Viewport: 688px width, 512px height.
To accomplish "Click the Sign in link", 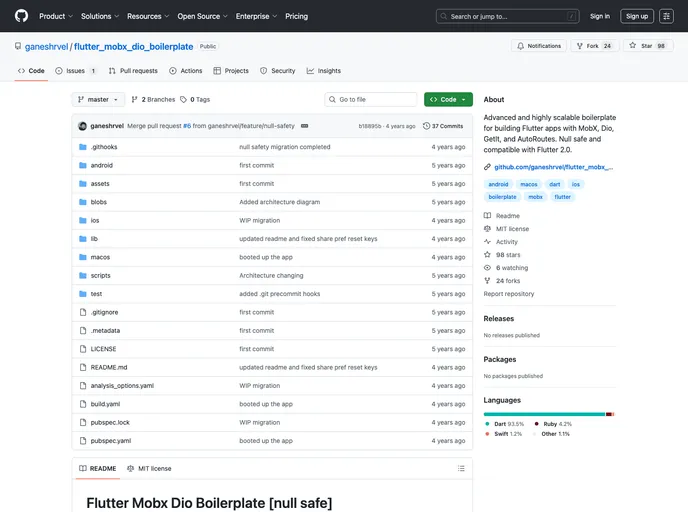I will point(600,16).
